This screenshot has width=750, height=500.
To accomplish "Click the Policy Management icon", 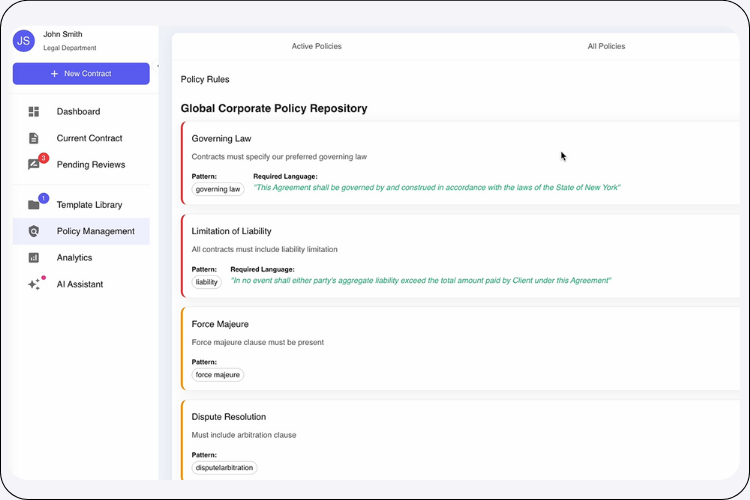I will click(34, 231).
